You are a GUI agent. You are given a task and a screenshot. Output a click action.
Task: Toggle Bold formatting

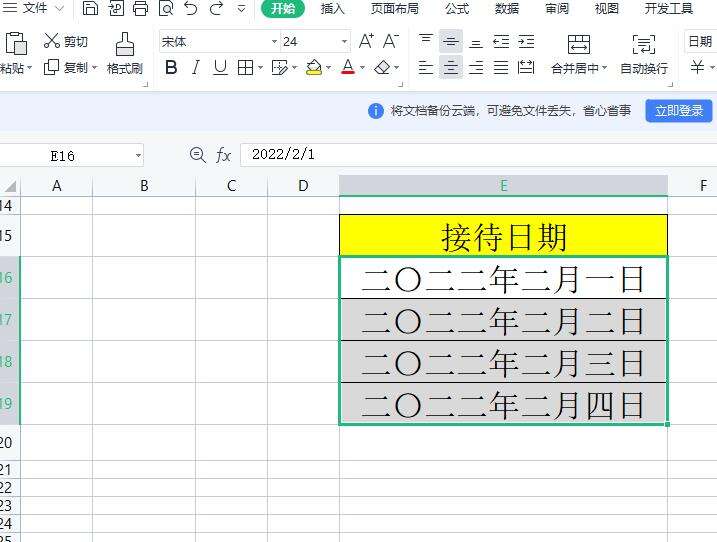[171, 68]
